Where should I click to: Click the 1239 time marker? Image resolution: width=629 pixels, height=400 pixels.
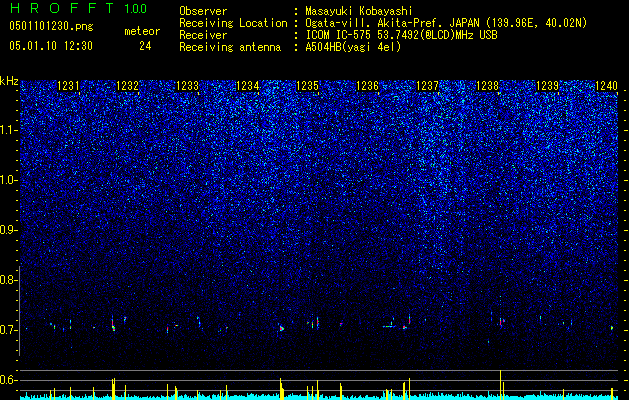click(x=548, y=86)
